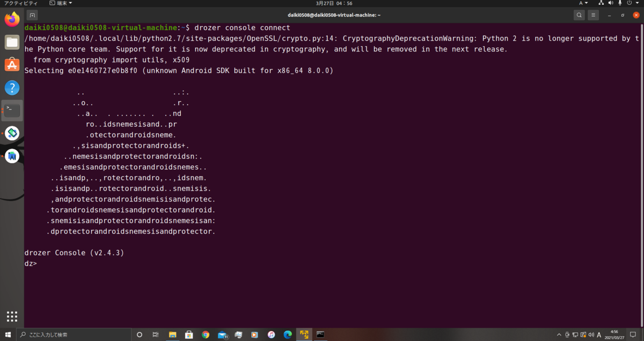Open Microsoft Store on the taskbar
Image resolution: width=644 pixels, height=341 pixels.
click(189, 335)
